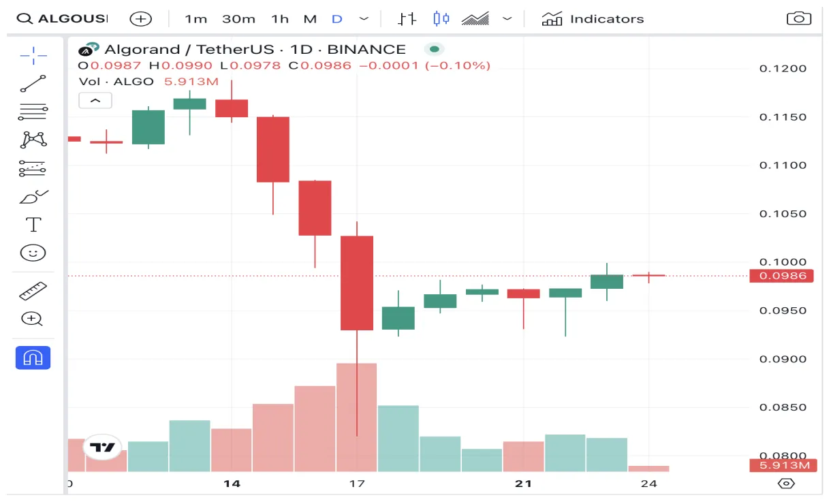The height and width of the screenshot is (504, 831).
Task: Select the XABCD pattern tool
Action: 32,139
